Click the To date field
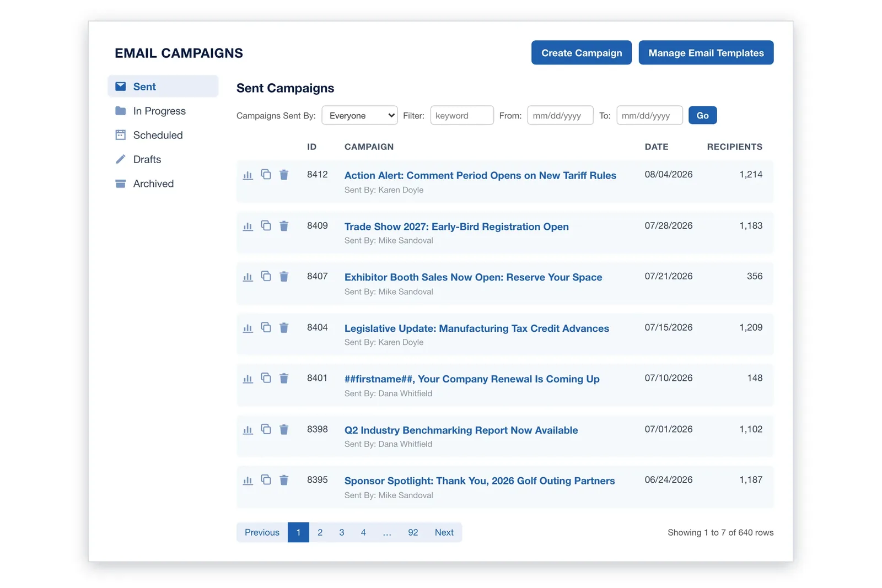This screenshot has height=588, width=882. [649, 115]
